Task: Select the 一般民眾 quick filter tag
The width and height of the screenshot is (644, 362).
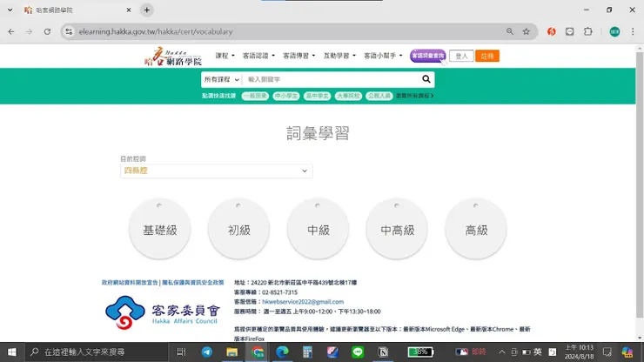Action: point(255,96)
